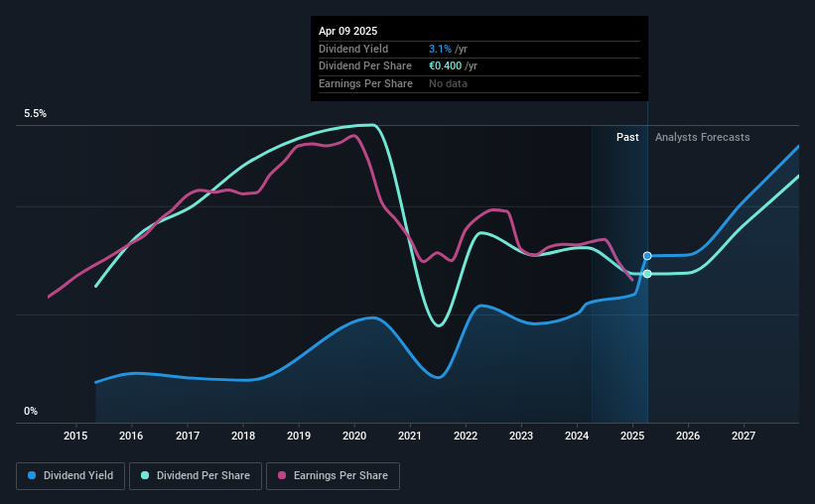
Task: Click the 'Past' label on chart
Action: pyautogui.click(x=627, y=137)
